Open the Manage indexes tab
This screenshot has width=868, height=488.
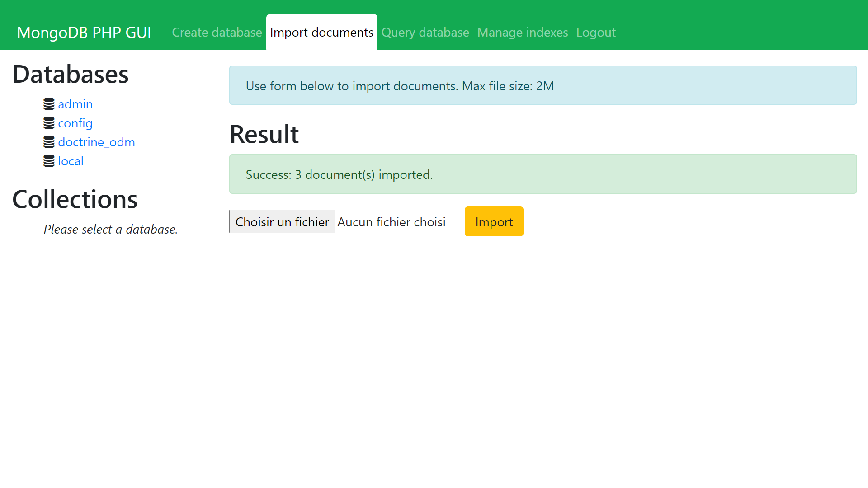[x=523, y=33]
